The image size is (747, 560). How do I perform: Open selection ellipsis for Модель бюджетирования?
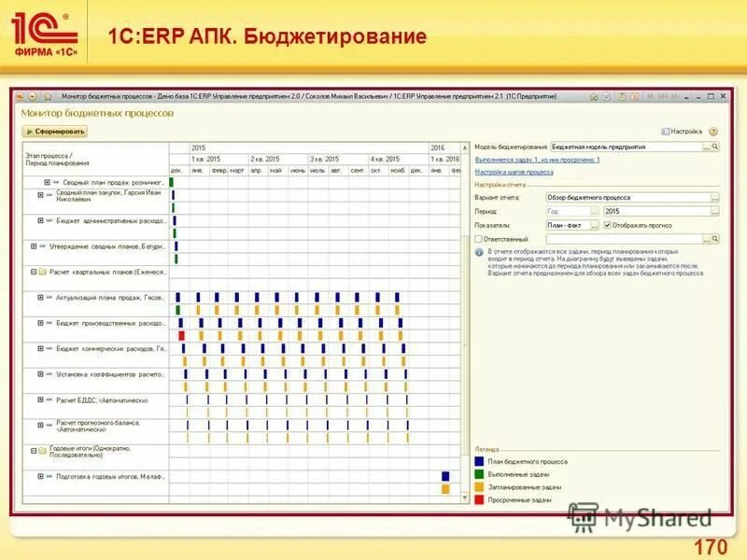[707, 147]
